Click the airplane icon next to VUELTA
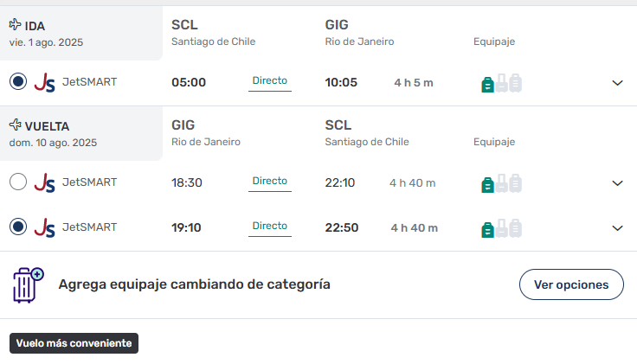 click(15, 125)
